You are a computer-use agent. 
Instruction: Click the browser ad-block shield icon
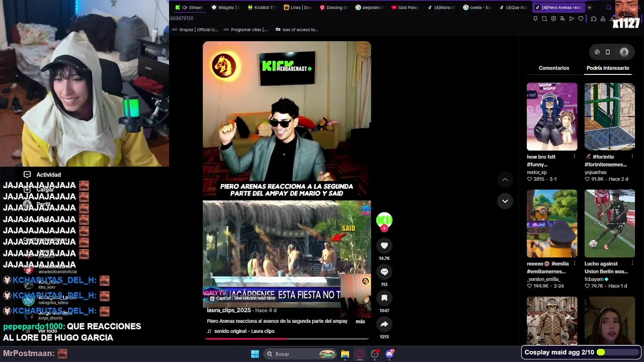pos(553,19)
